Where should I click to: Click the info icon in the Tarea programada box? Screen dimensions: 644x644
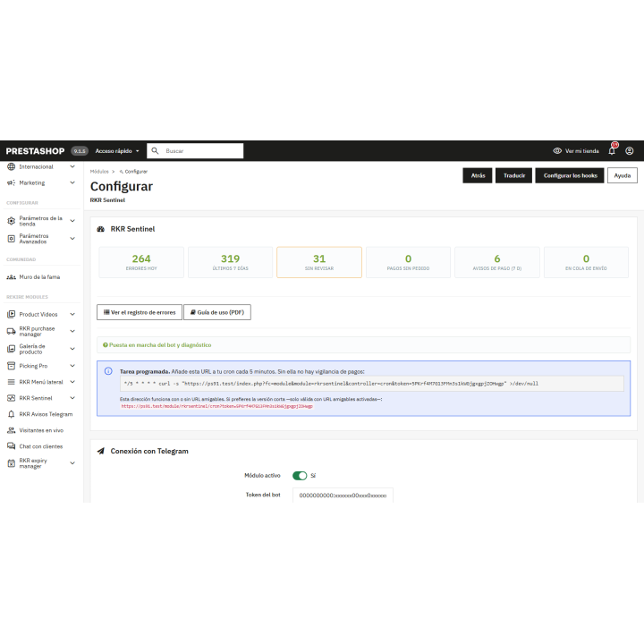[108, 371]
